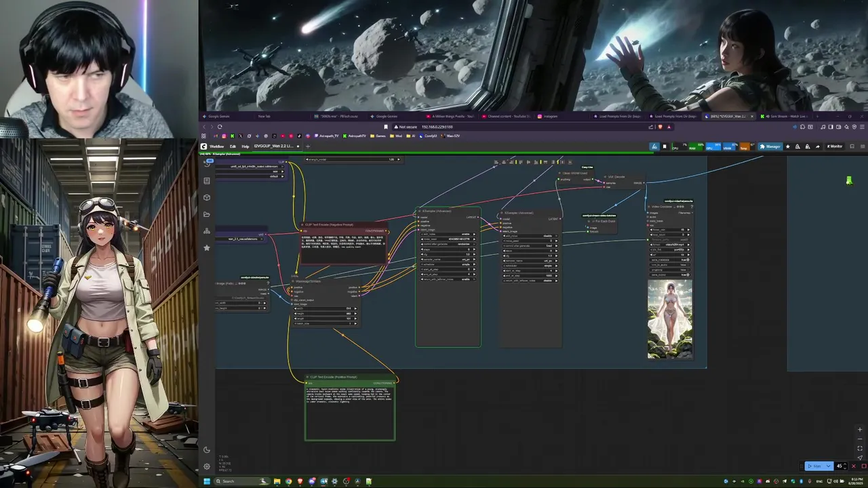This screenshot has width=868, height=488.
Task: Open the workflows folder sidebar icon
Action: pos(207,214)
